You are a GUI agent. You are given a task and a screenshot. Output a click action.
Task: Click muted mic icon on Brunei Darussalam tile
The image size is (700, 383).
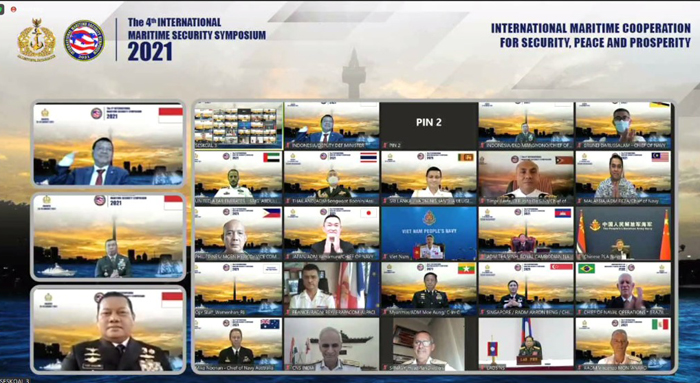pos(579,146)
